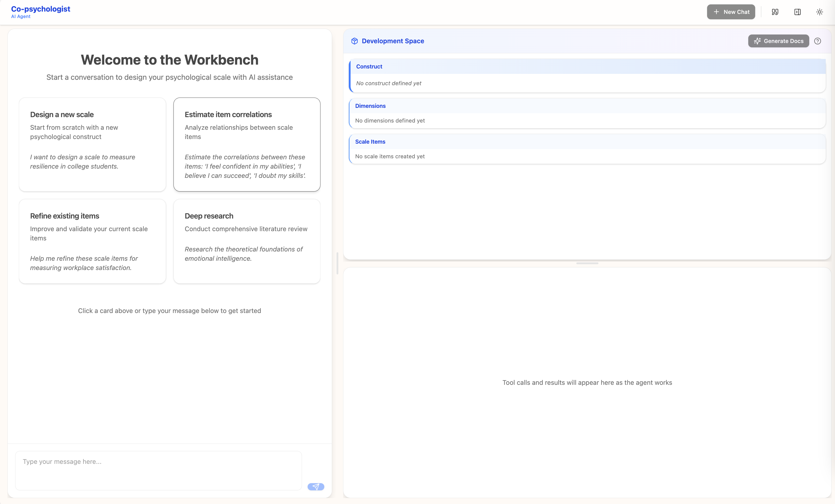Toggle light/dark theme with sun icon
The height and width of the screenshot is (504, 835).
pyautogui.click(x=820, y=12)
